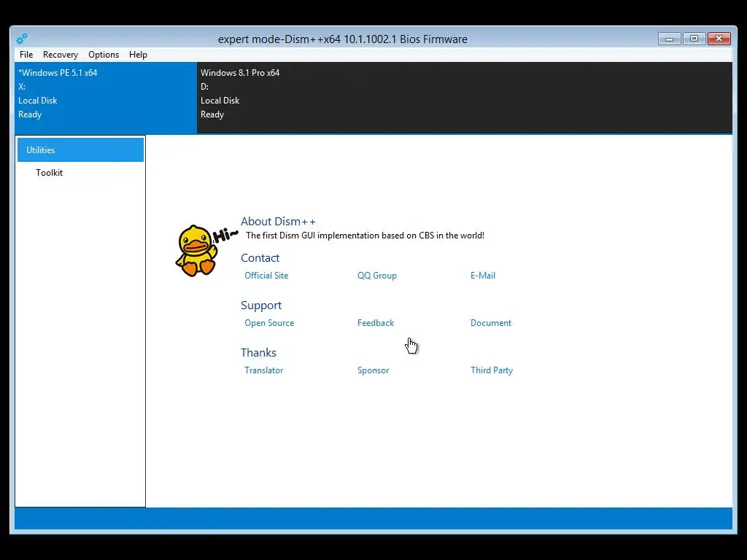Open the Recovery menu
Viewport: 747px width, 560px height.
[x=61, y=55]
